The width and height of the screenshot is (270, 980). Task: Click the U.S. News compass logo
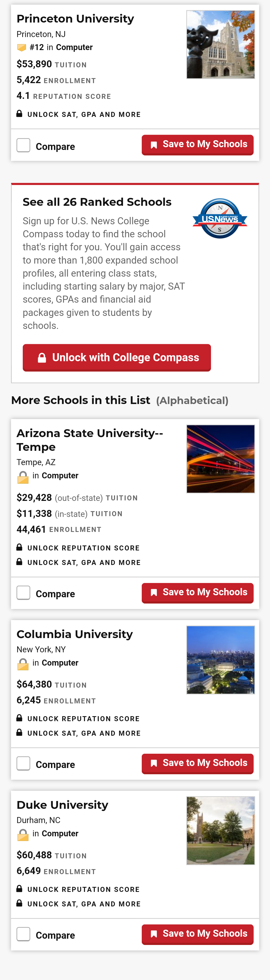click(x=220, y=218)
